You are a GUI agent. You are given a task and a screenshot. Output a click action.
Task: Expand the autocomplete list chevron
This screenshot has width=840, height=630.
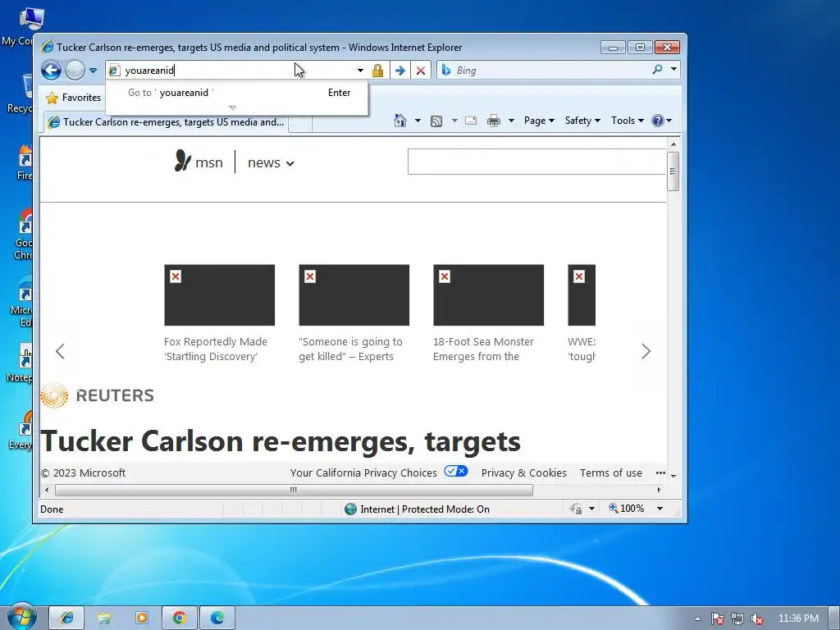click(x=232, y=107)
